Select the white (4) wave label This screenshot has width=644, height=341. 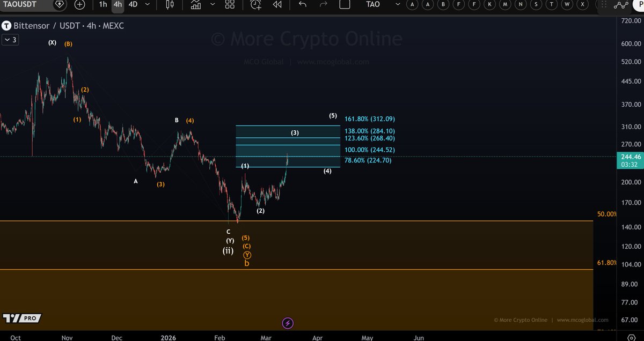327,171
